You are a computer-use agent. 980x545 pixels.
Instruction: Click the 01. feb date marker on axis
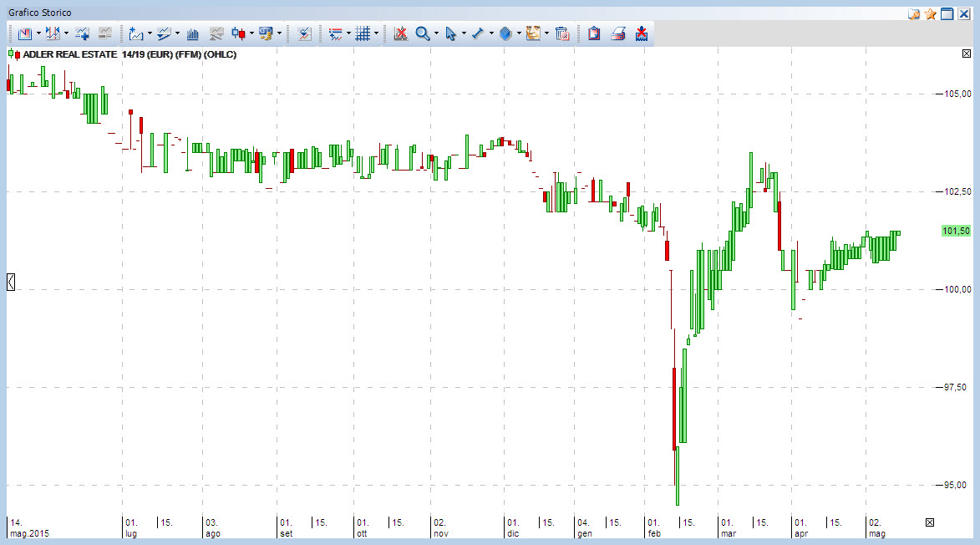tap(653, 528)
